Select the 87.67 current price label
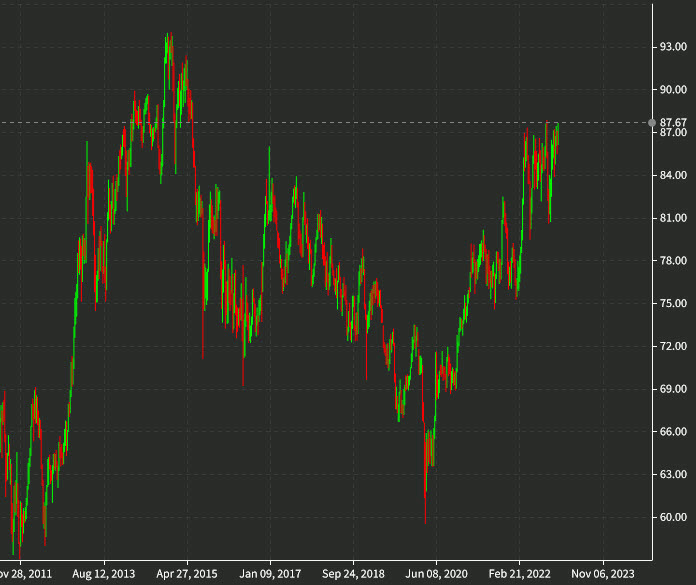Image resolution: width=696 pixels, height=585 pixels. tap(673, 122)
